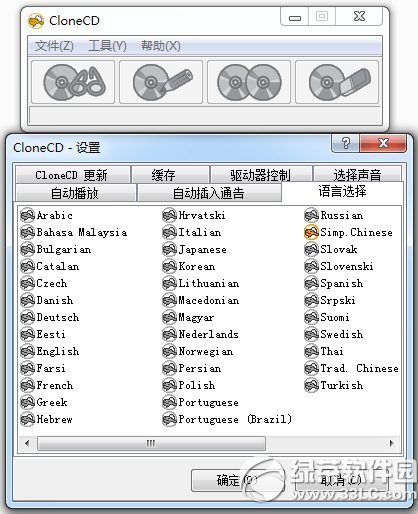Viewport: 418px width, 514px height.
Task: Switch to the 驱动器控制 tab
Action: (261, 175)
